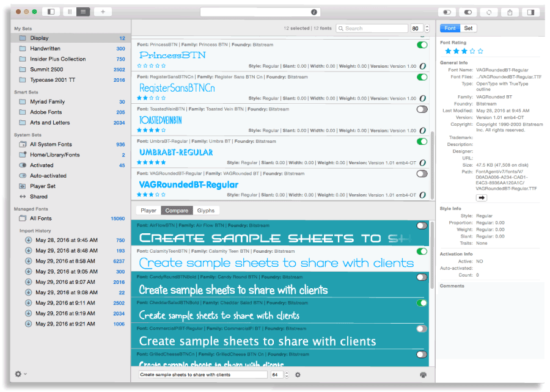Click the refresh arrows toolbar icon
Viewport: 550px width, 392px height.
[490, 12]
